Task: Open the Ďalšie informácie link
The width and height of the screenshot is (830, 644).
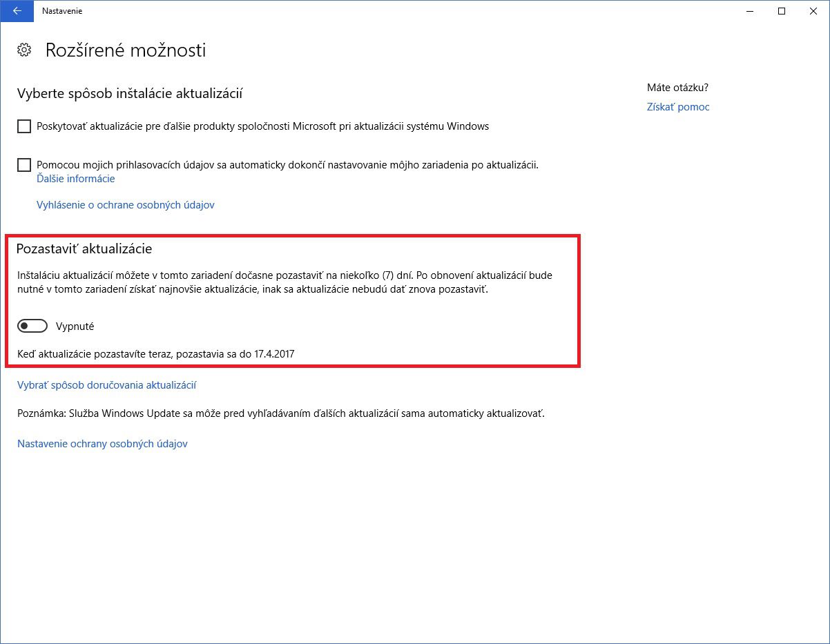Action: pyautogui.click(x=76, y=179)
